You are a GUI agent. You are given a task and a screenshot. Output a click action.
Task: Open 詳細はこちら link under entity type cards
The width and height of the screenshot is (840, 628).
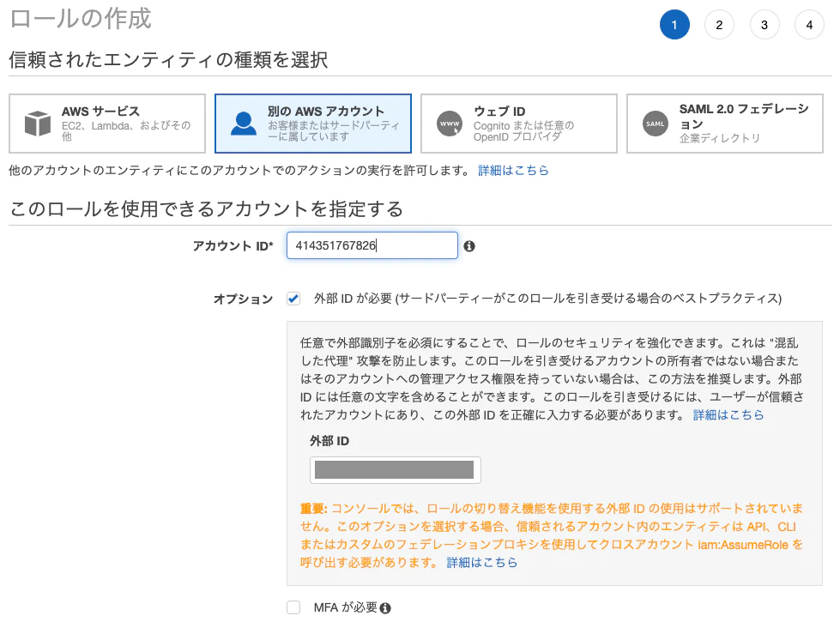click(513, 171)
